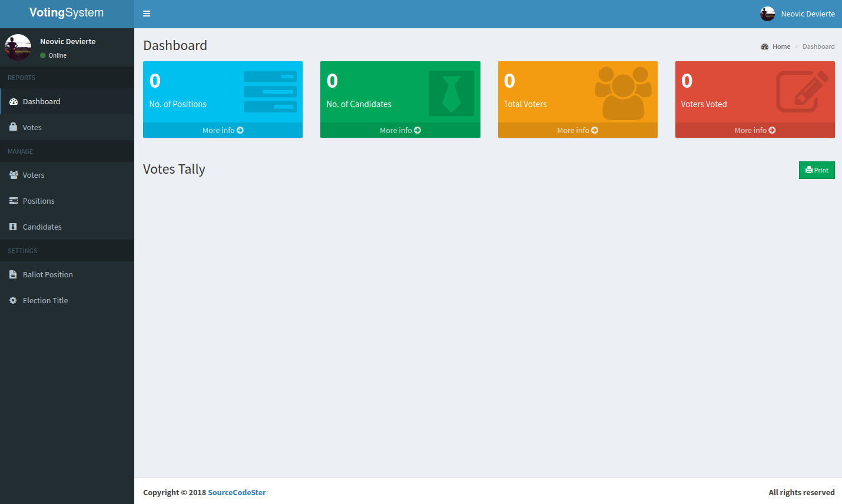
Task: Click the large users icon on Total Voters card
Action: point(623,93)
